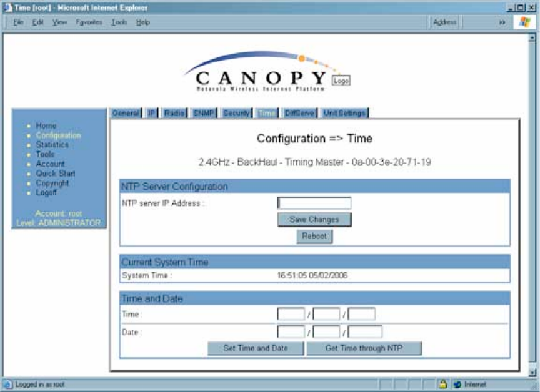Open the Copyright link
The width and height of the screenshot is (540, 392).
coord(52,183)
